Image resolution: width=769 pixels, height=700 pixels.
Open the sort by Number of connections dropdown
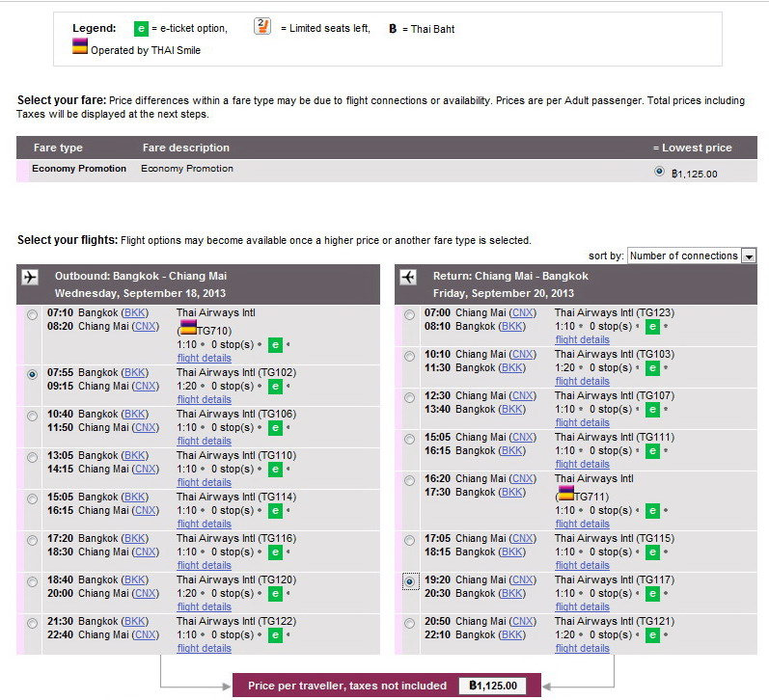click(692, 256)
